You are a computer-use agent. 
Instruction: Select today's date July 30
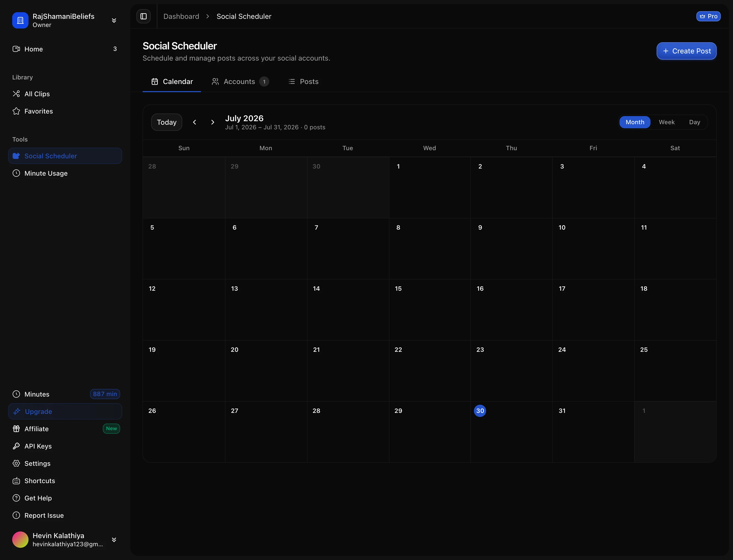(480, 411)
